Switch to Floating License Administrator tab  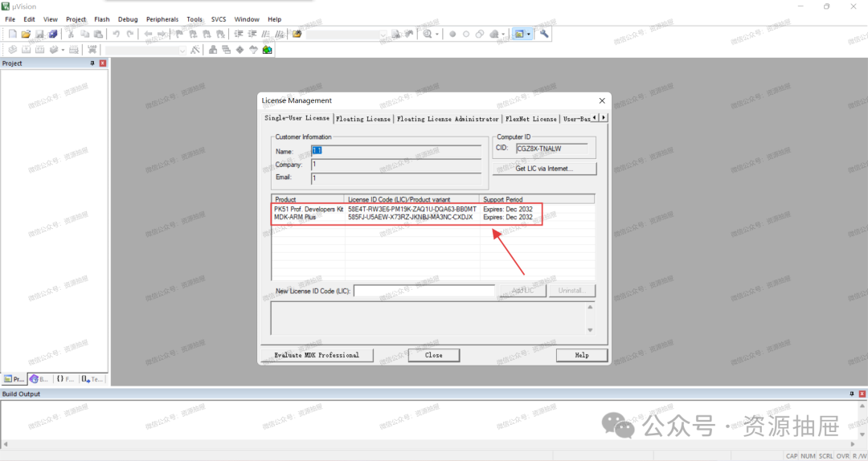448,119
